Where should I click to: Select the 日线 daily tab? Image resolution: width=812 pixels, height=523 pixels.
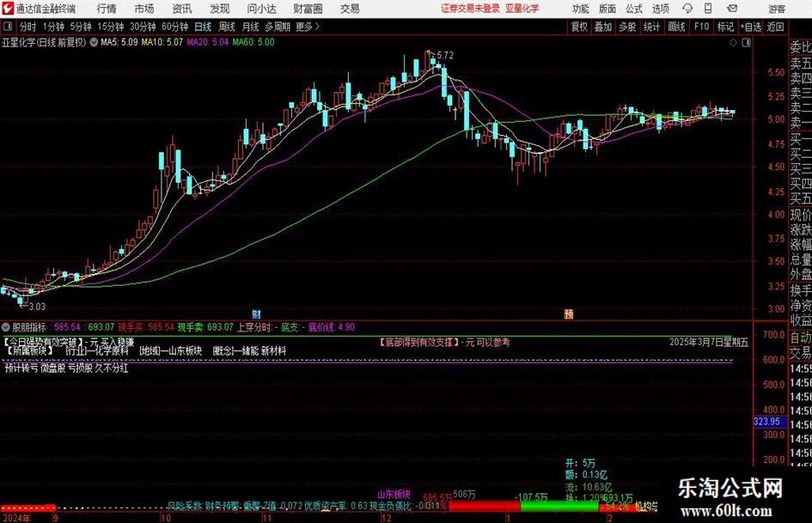point(203,27)
